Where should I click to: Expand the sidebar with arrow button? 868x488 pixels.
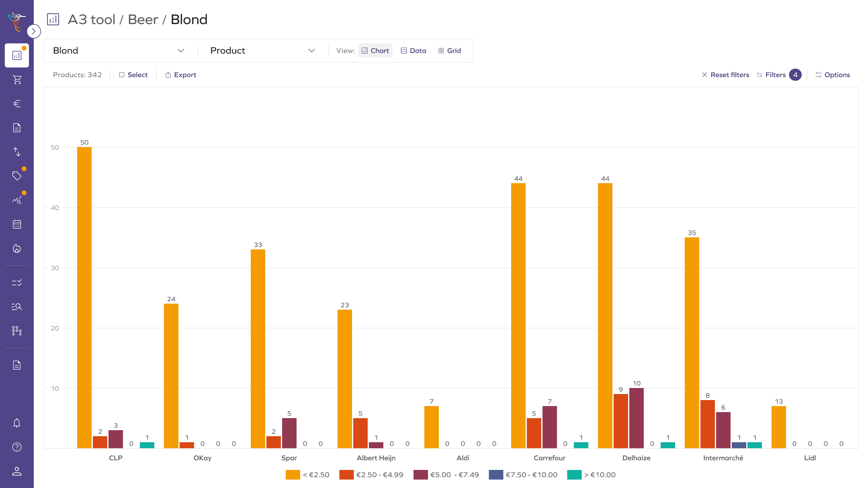34,31
